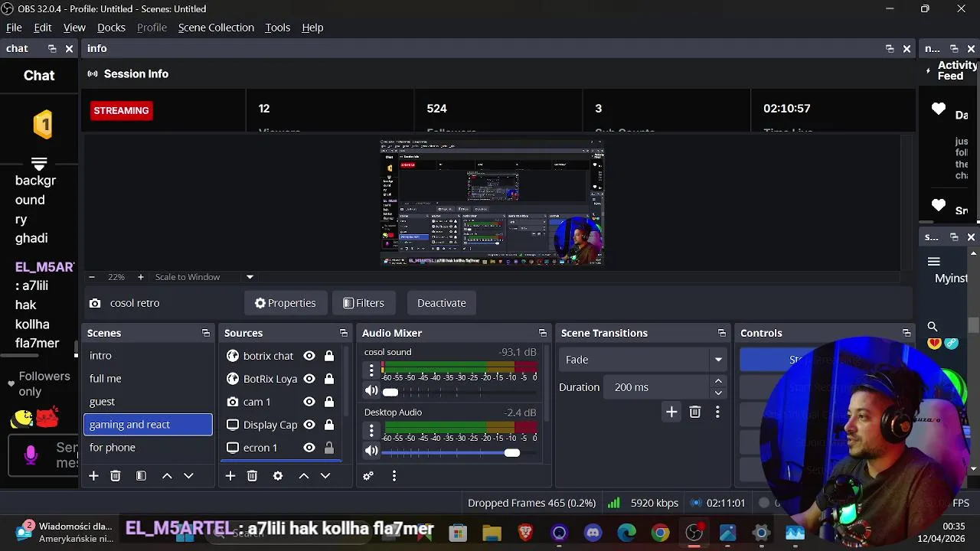The width and height of the screenshot is (980, 551).
Task: Pop out the chat dock
Action: [x=52, y=48]
